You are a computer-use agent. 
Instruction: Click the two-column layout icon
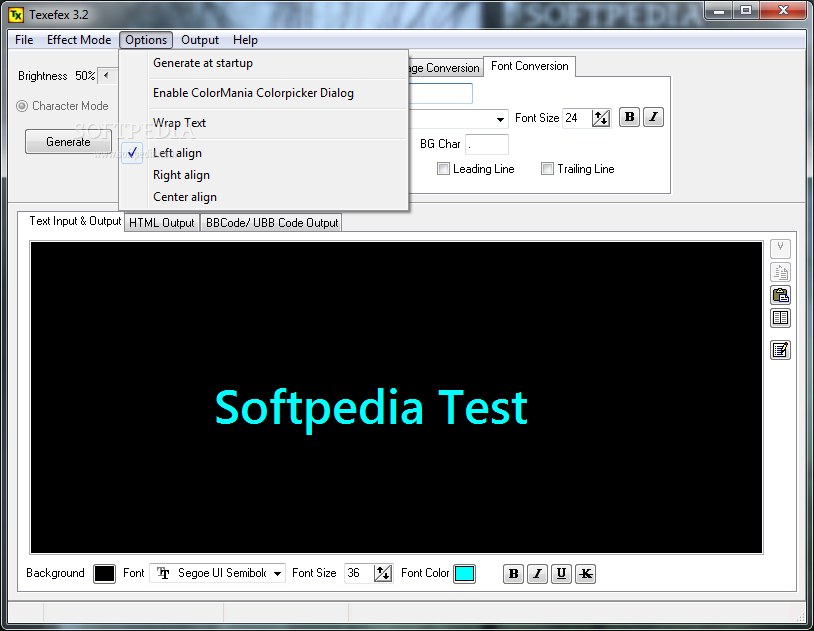tap(780, 318)
